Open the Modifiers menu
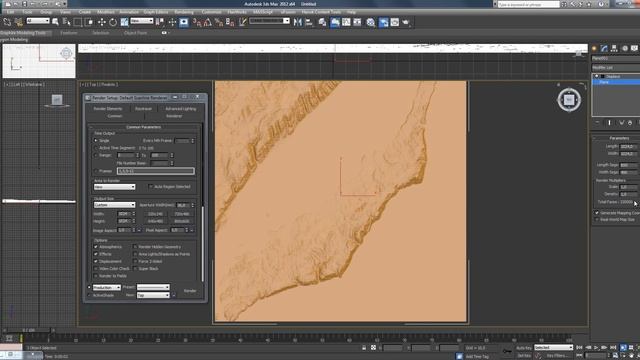Image resolution: width=640 pixels, height=360 pixels. (106, 12)
